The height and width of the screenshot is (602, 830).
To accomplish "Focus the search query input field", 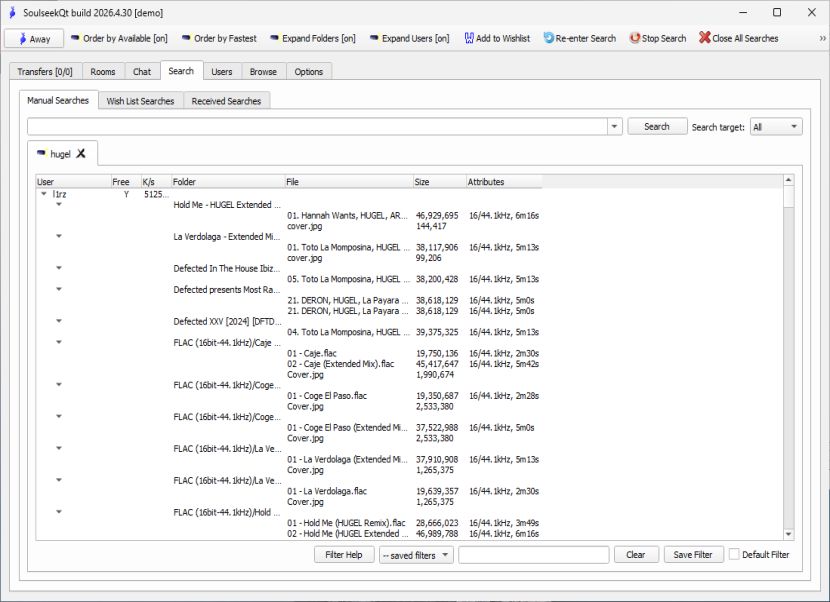I will (317, 127).
